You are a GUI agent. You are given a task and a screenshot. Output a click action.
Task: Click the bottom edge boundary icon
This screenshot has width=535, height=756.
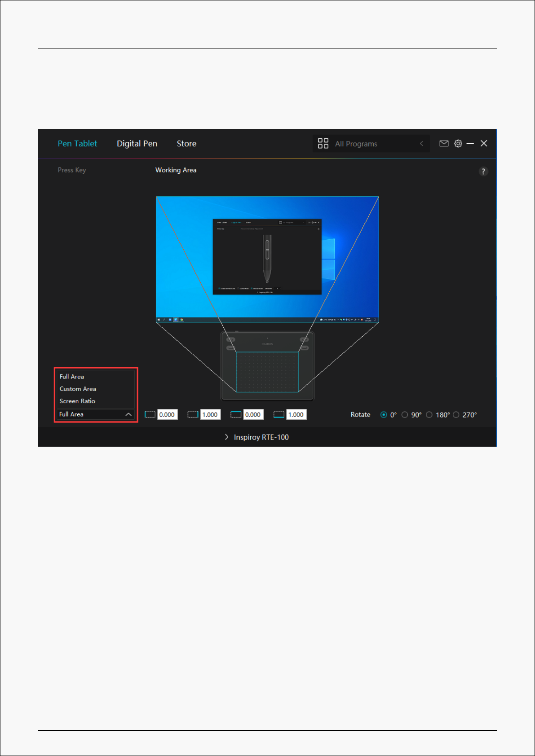point(279,414)
